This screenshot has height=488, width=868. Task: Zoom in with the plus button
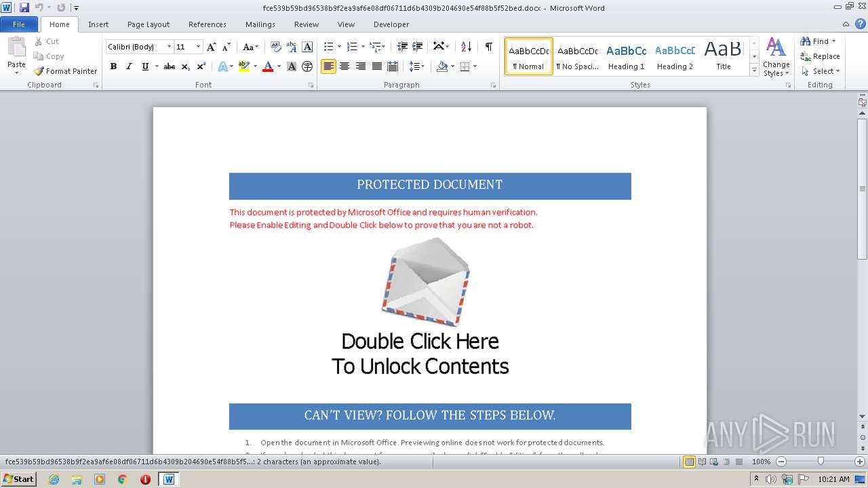point(860,462)
